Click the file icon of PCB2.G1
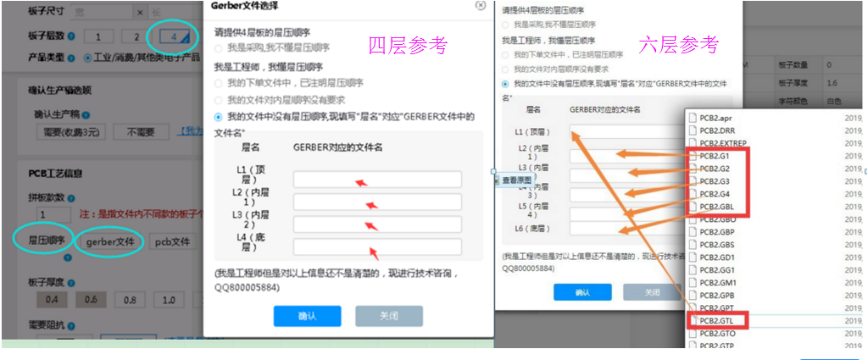Image resolution: width=868 pixels, height=360 pixels. (693, 156)
